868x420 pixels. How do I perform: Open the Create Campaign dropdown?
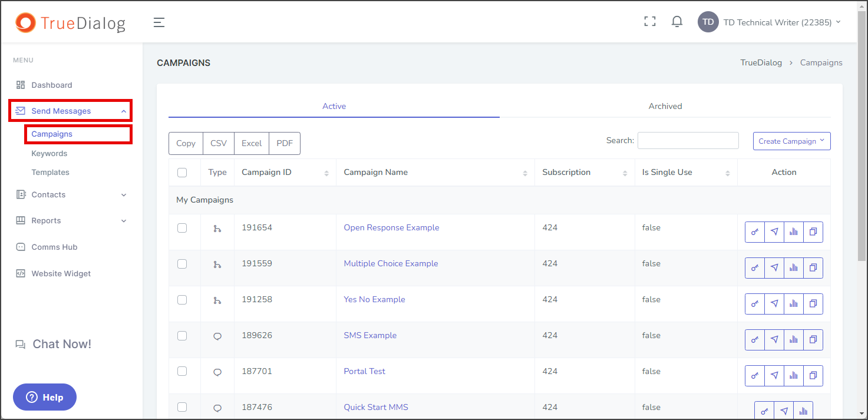point(791,141)
